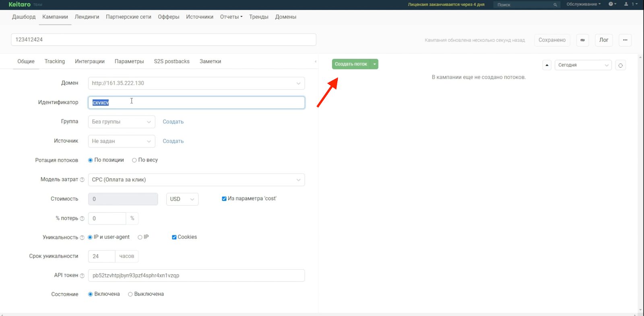Click the help icon next to Уникальность
This screenshot has height=316, width=644.
(x=82, y=238)
